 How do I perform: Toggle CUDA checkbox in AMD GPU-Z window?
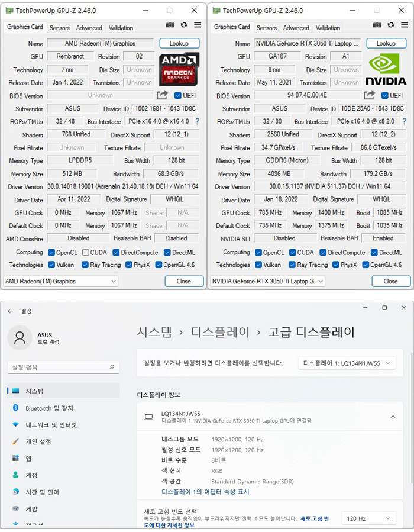coord(85,253)
